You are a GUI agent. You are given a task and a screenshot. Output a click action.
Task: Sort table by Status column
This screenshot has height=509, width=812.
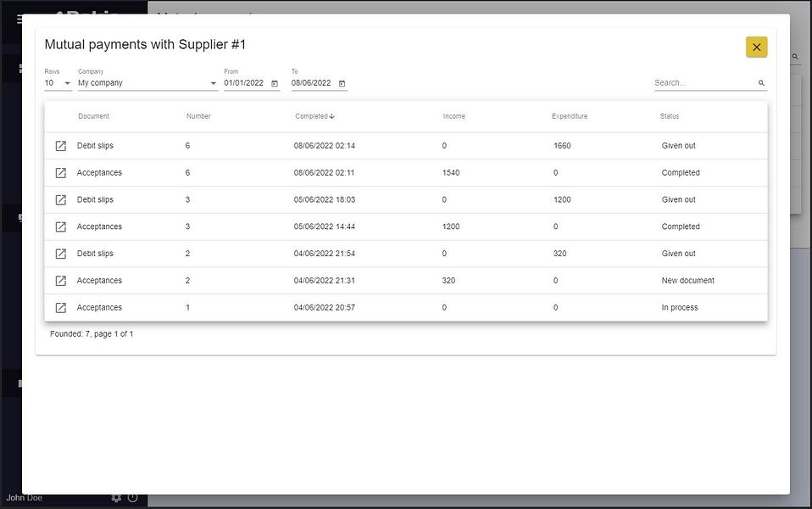pyautogui.click(x=669, y=116)
